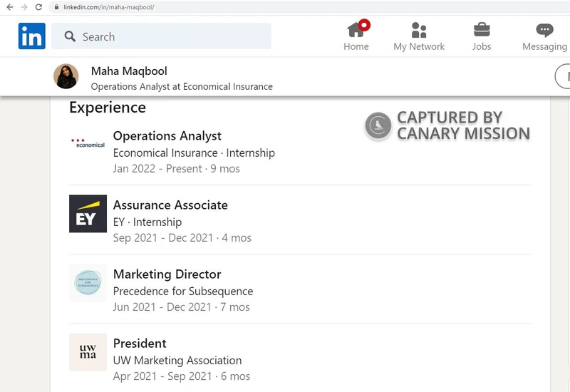Click the magnifying glass search icon
The width and height of the screenshot is (570, 392).
pos(70,36)
